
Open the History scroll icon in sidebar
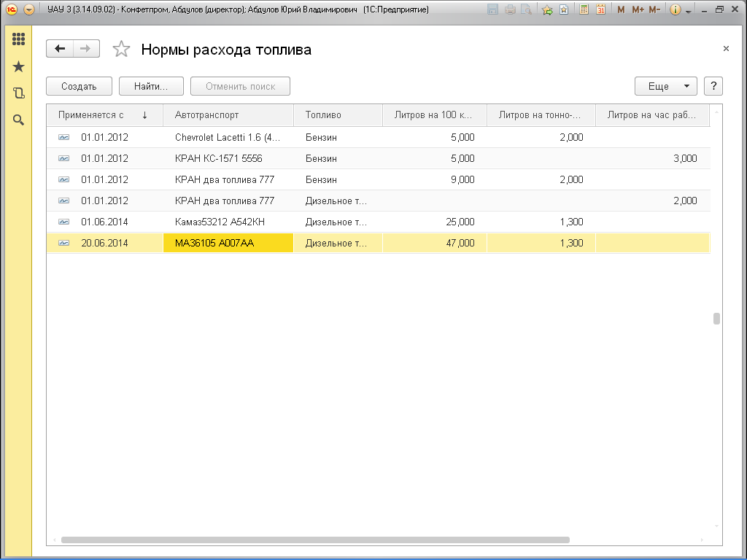(x=18, y=93)
